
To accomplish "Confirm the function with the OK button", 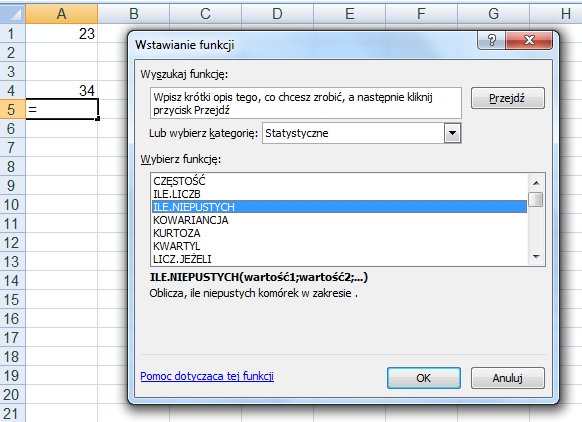I will [x=424, y=378].
